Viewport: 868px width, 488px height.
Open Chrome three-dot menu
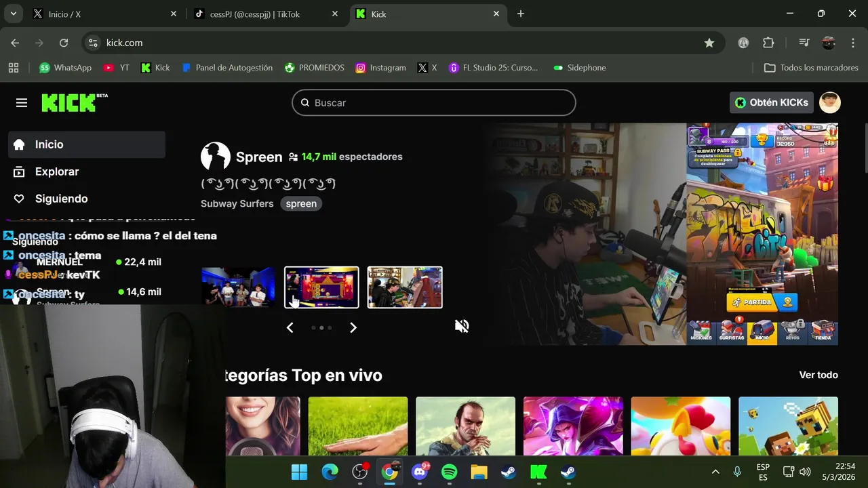point(853,43)
